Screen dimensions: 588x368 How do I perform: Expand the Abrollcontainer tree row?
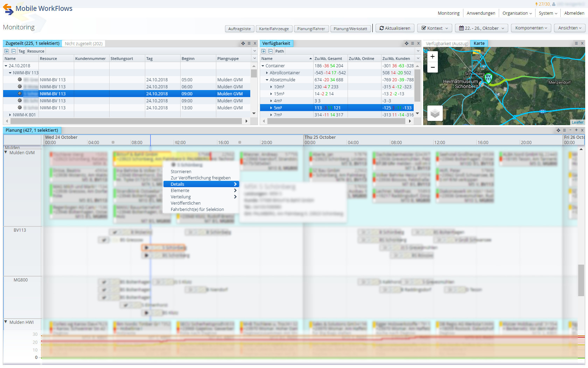(267, 73)
